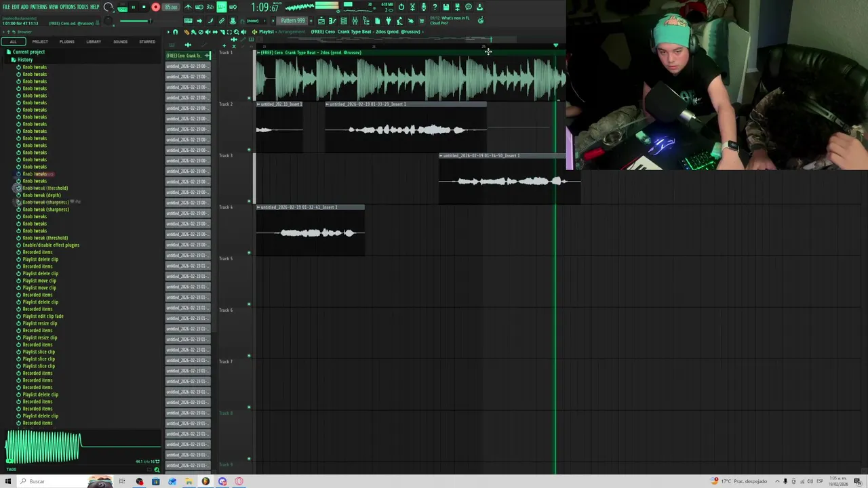Open the Playlist view icon

(321, 21)
